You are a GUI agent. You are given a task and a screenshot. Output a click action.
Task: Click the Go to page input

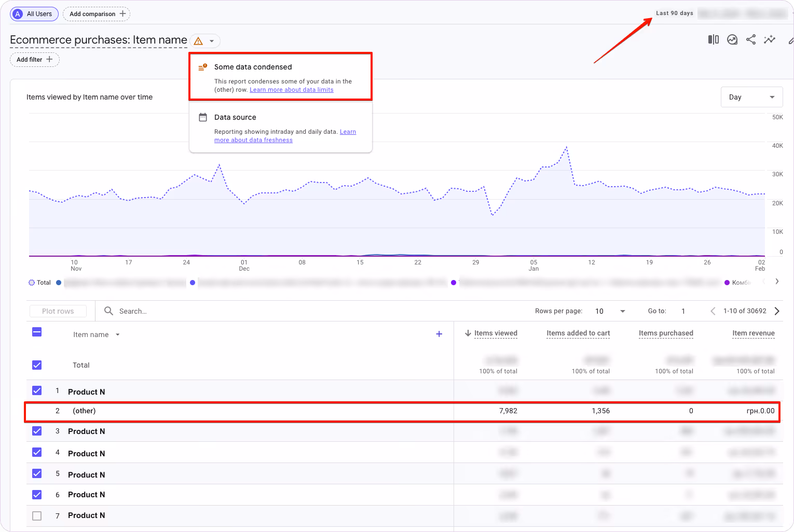click(683, 311)
